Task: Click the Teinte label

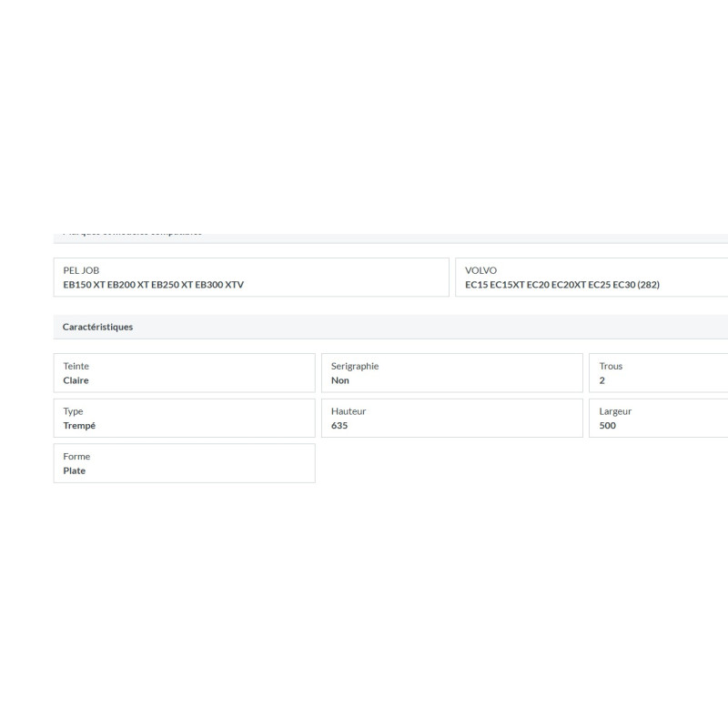Action: pos(76,366)
